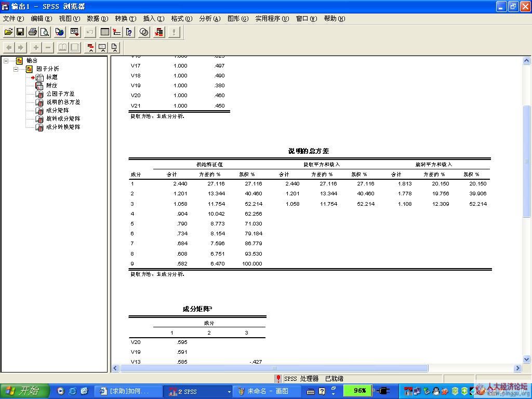532x399 pixels.
Task: Select 说明的总方差 outline item
Action: (x=63, y=102)
